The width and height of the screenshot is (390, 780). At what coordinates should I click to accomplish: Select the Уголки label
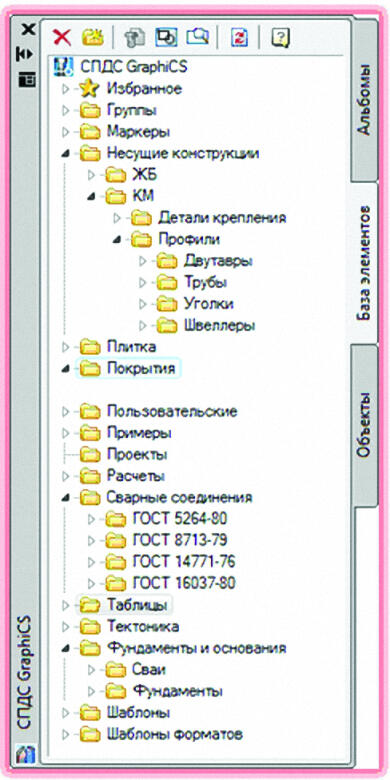(208, 303)
